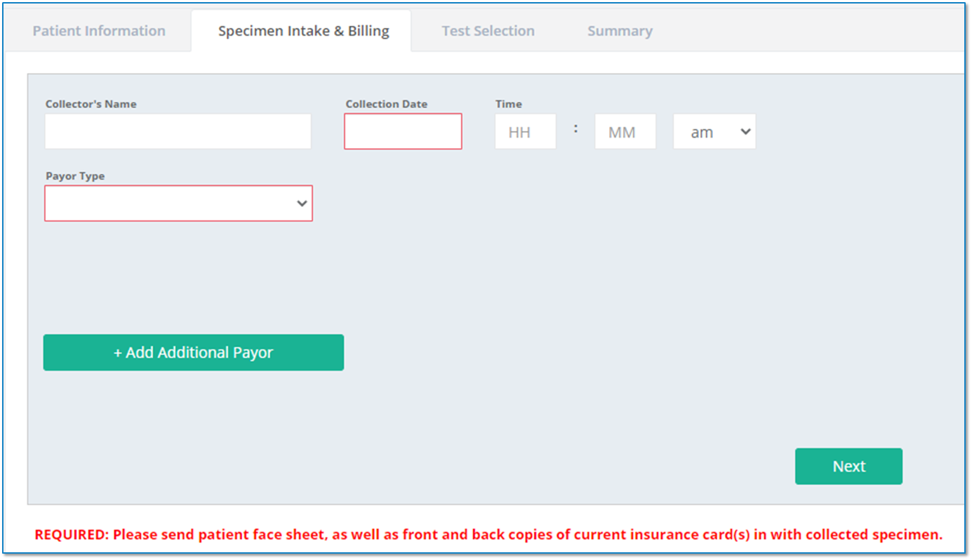The image size is (972, 560).
Task: Switch to the Patient Information tab
Action: pos(98,31)
